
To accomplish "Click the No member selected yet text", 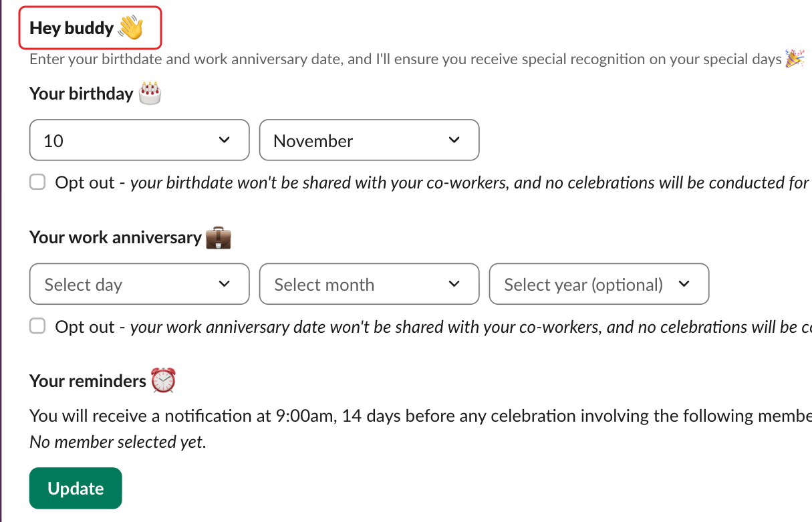I will click(x=118, y=442).
